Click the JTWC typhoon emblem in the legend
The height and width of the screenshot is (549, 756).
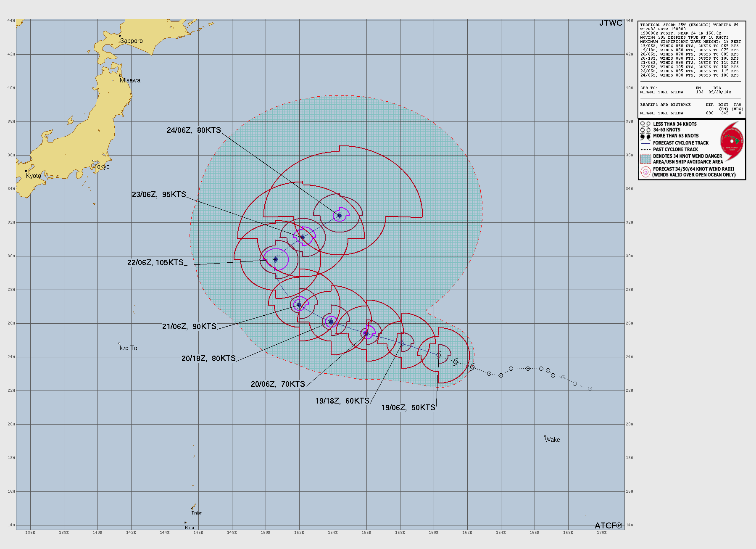[x=732, y=142]
